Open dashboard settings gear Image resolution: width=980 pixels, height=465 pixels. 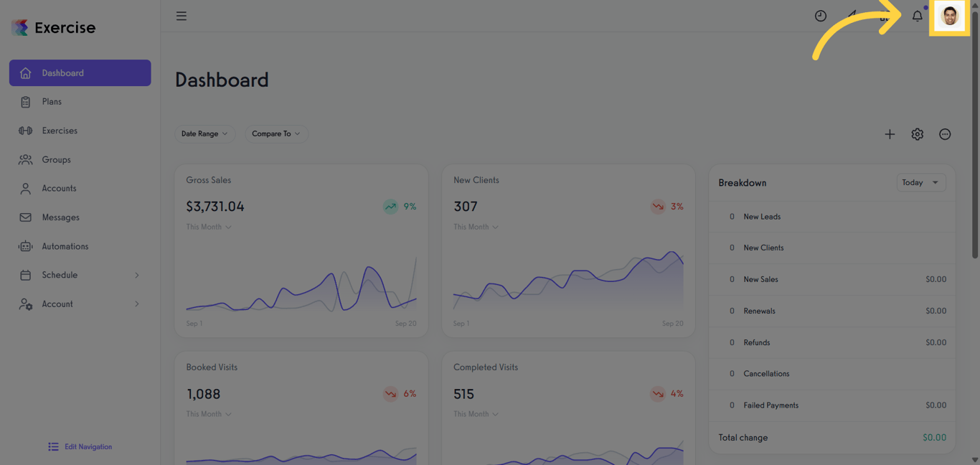918,134
